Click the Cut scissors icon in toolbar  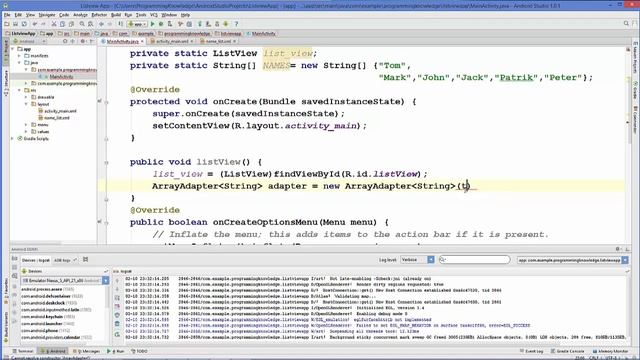click(x=54, y=24)
